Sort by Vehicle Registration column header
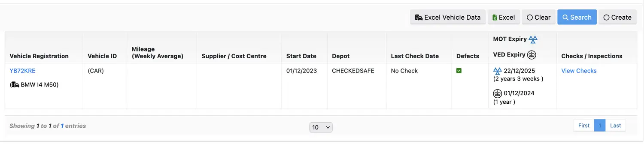Image resolution: width=644 pixels, height=156 pixels. point(39,56)
